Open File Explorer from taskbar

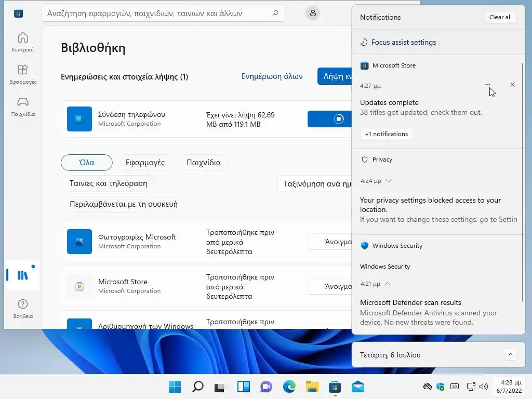click(312, 387)
